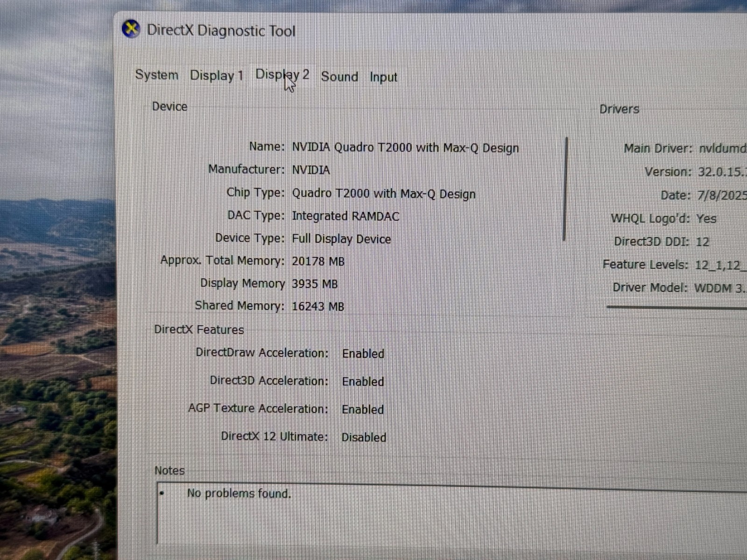Click the Direct3D DDI value '12'
Viewport: 747px width, 560px height.
pos(703,242)
